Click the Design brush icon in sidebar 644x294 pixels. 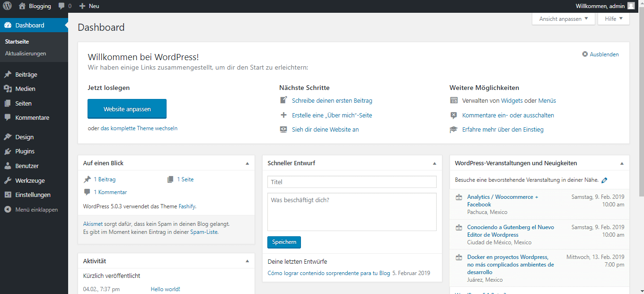coord(8,137)
